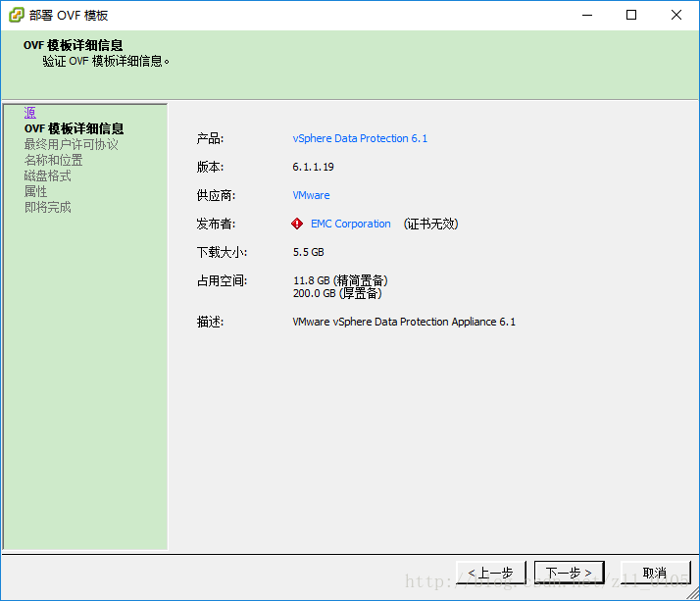Click the 5.5 GB download size value
Viewport: 700px width, 601px height.
(308, 252)
